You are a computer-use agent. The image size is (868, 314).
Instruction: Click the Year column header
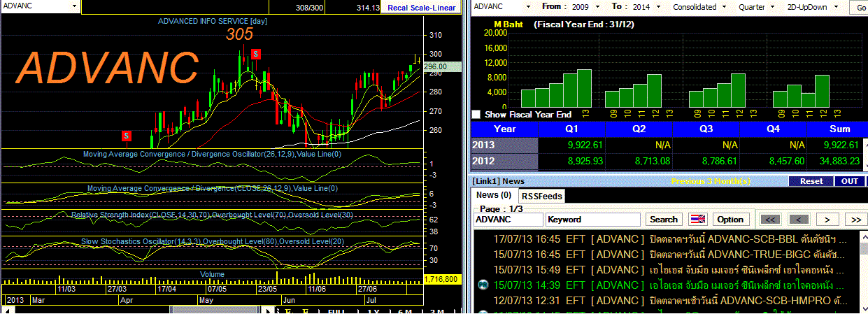click(504, 129)
